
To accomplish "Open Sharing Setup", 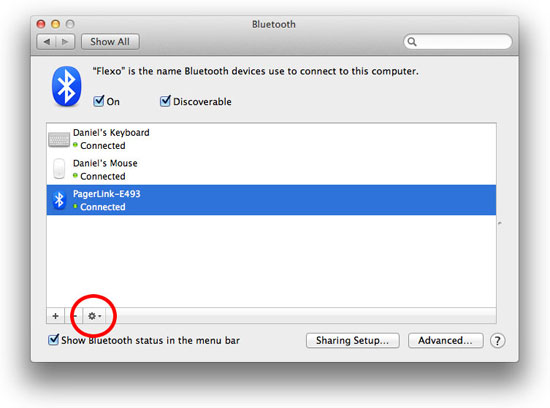I will tap(353, 341).
